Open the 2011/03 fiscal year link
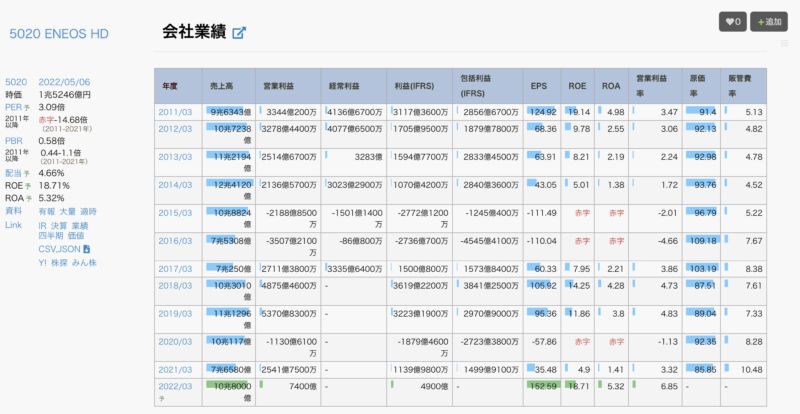 pyautogui.click(x=175, y=112)
